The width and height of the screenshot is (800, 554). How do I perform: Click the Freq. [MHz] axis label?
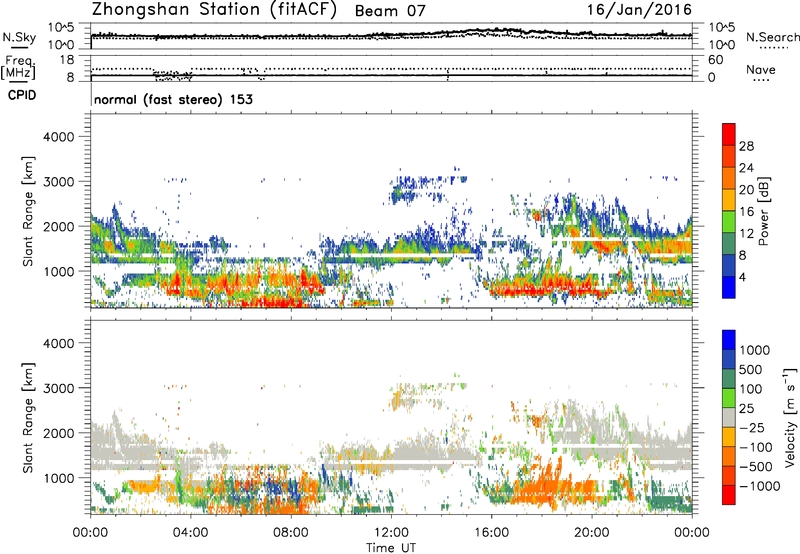[x=18, y=67]
